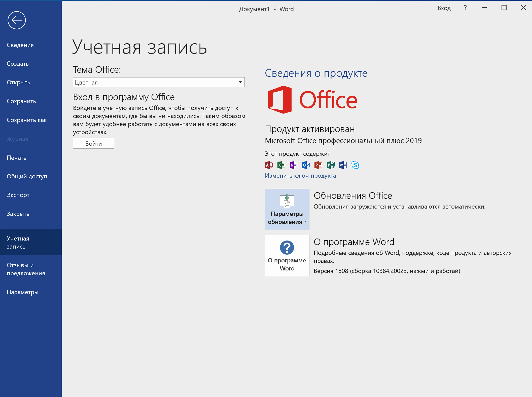Click the Outlook app icon
This screenshot has width=532, height=397.
click(306, 165)
